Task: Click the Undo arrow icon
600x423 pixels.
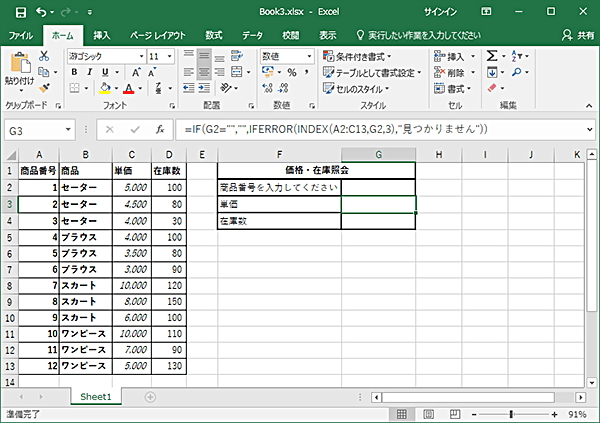Action: click(42, 12)
